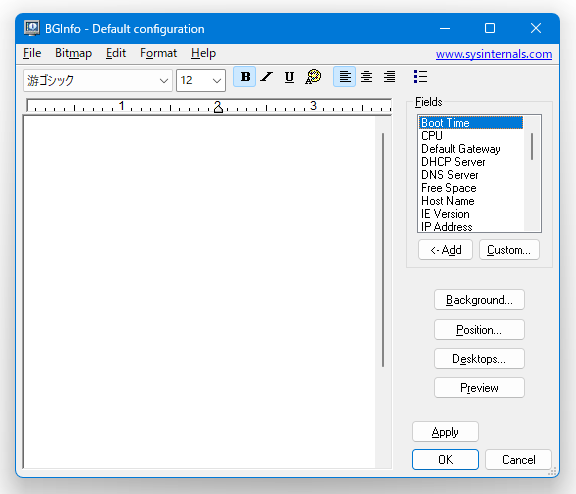The image size is (576, 494).
Task: Open the Edit menu
Action: point(116,53)
